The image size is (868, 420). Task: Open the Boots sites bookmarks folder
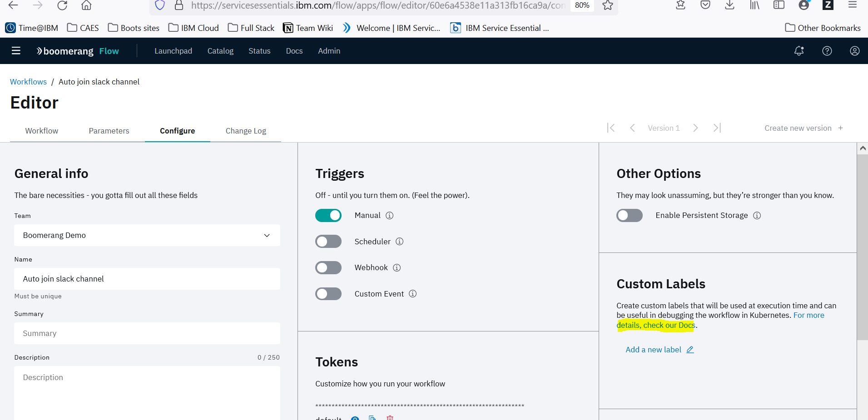(x=134, y=28)
